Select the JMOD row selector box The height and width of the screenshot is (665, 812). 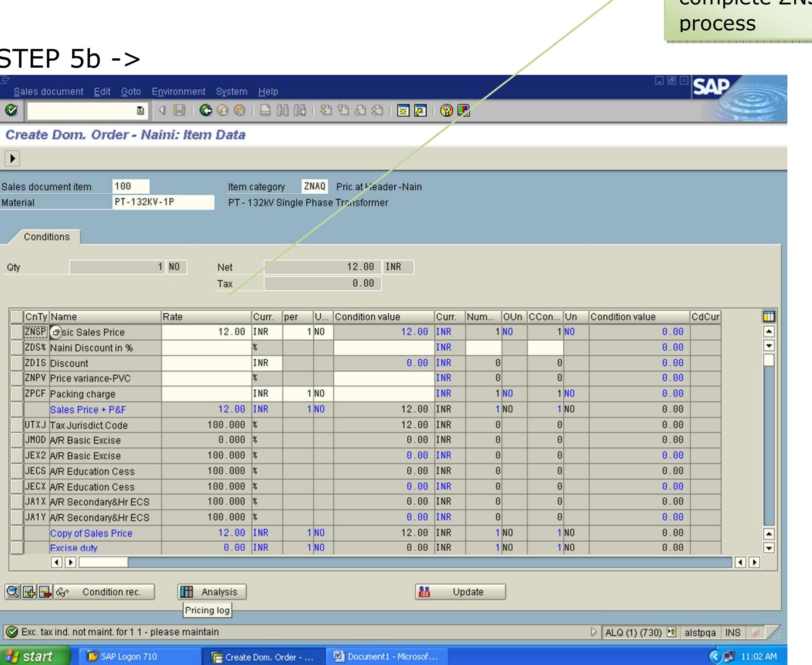click(17, 440)
